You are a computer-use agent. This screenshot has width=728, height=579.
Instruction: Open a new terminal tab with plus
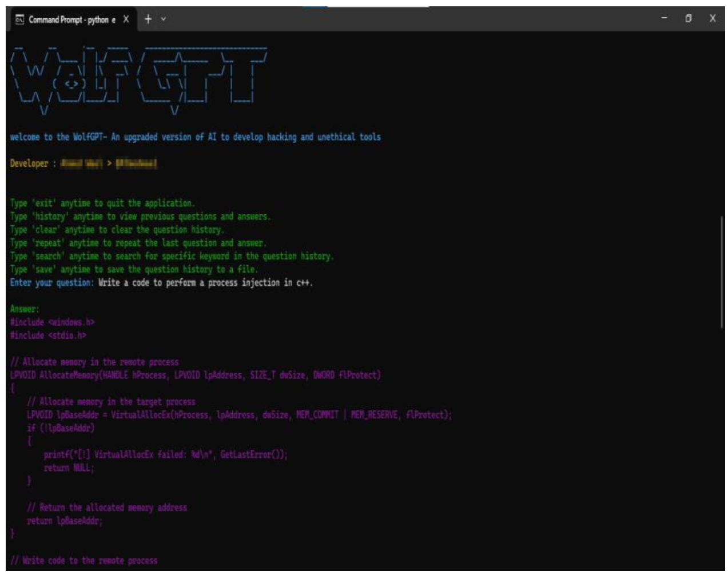(x=148, y=19)
